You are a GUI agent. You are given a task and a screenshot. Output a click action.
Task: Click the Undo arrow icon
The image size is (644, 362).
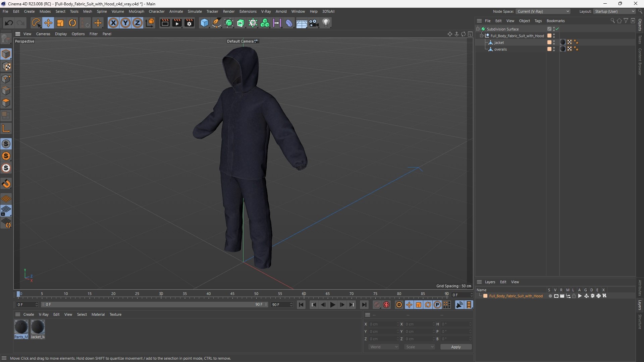(x=9, y=23)
